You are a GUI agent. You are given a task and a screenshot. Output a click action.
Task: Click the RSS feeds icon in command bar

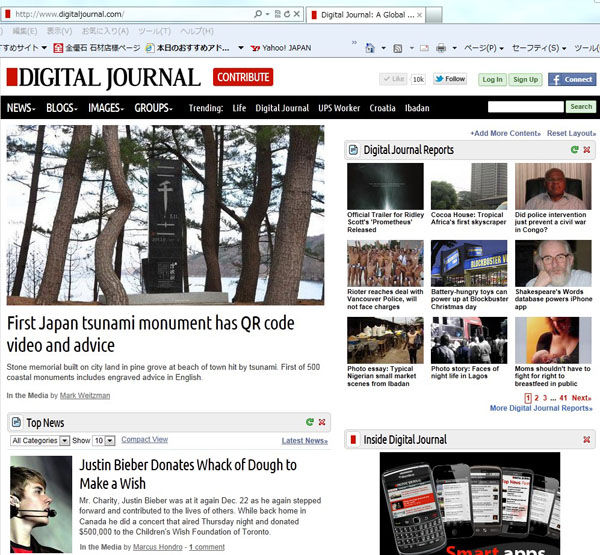pos(398,48)
